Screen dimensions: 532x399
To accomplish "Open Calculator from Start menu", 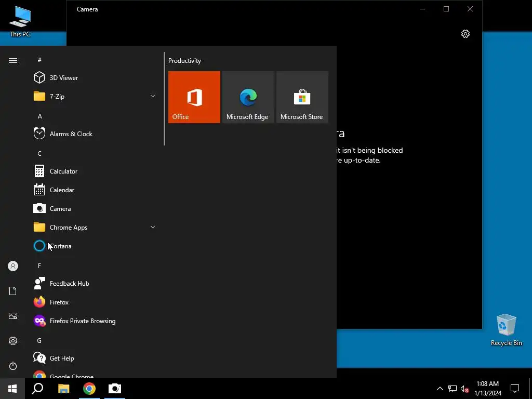I will tap(95, 171).
